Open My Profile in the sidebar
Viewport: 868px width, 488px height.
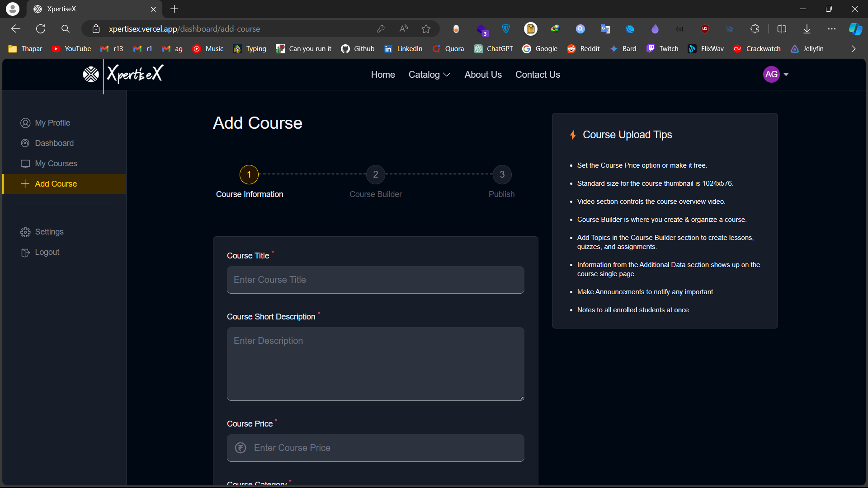click(52, 123)
